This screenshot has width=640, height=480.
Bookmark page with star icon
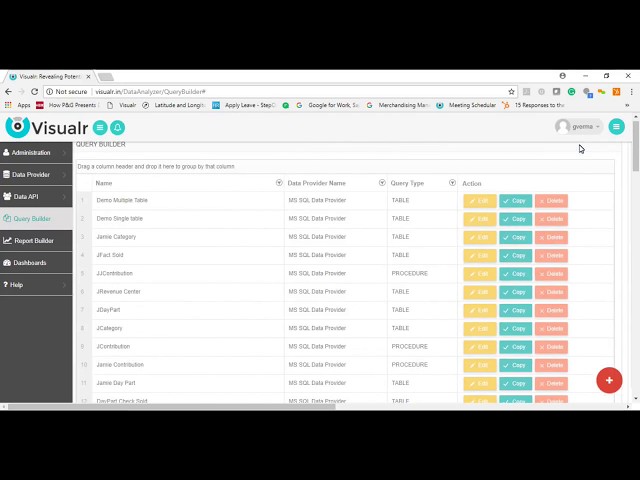tap(511, 92)
